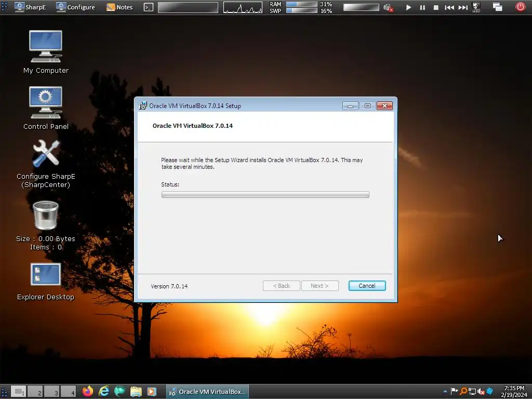The image size is (532, 399).
Task: Minimize the VirtualBox Setup window
Action: (350, 106)
